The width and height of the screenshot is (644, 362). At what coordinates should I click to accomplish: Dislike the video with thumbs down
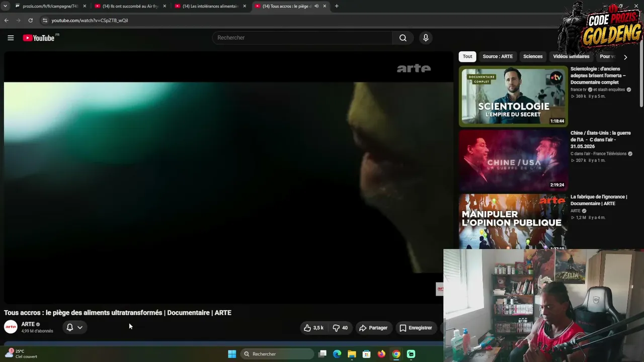coord(340,328)
